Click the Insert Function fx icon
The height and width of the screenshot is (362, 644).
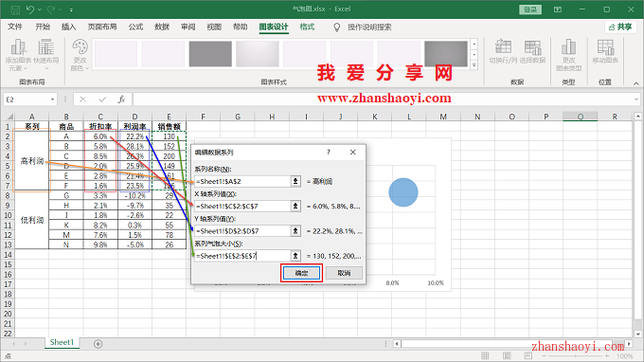click(x=121, y=100)
